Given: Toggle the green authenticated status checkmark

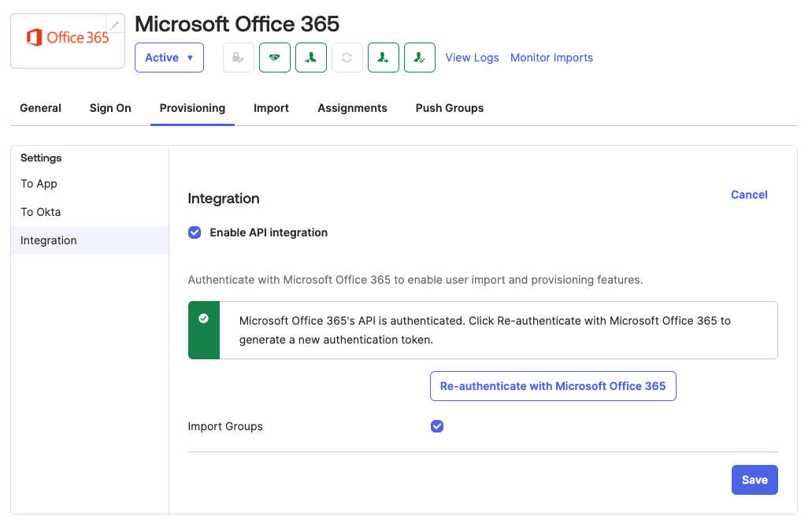Looking at the screenshot, I should click(204, 319).
